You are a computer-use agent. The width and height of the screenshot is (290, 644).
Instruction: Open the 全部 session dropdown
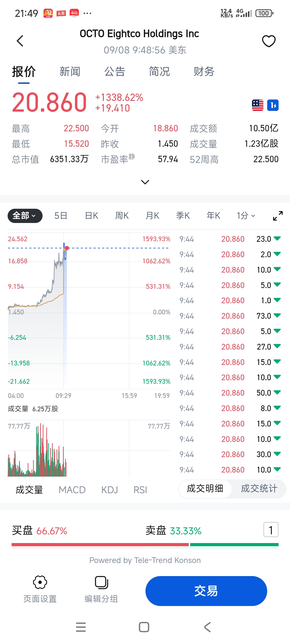click(25, 216)
